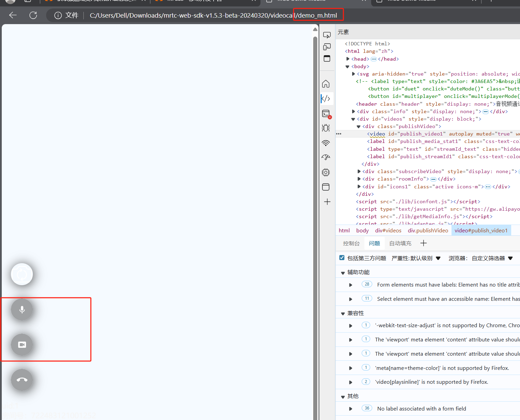Expand the div class info node
The image size is (520, 420).
pos(353,111)
